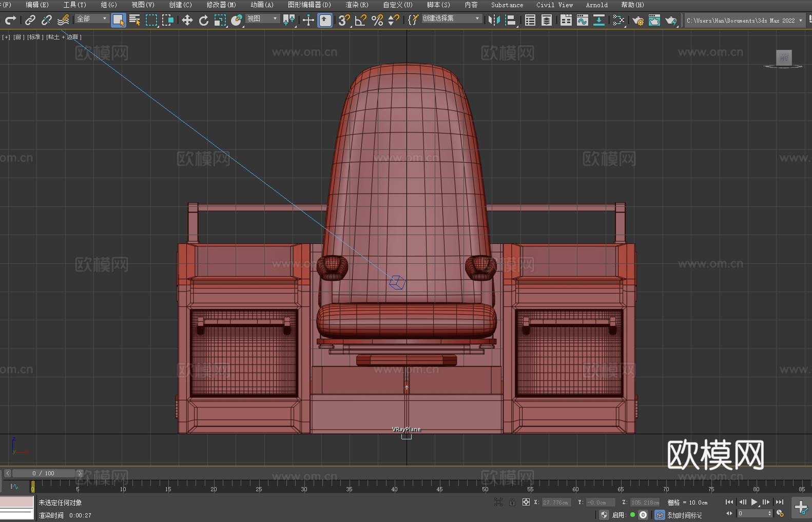The image size is (812, 522).
Task: Open the Arnold menu
Action: point(597,5)
